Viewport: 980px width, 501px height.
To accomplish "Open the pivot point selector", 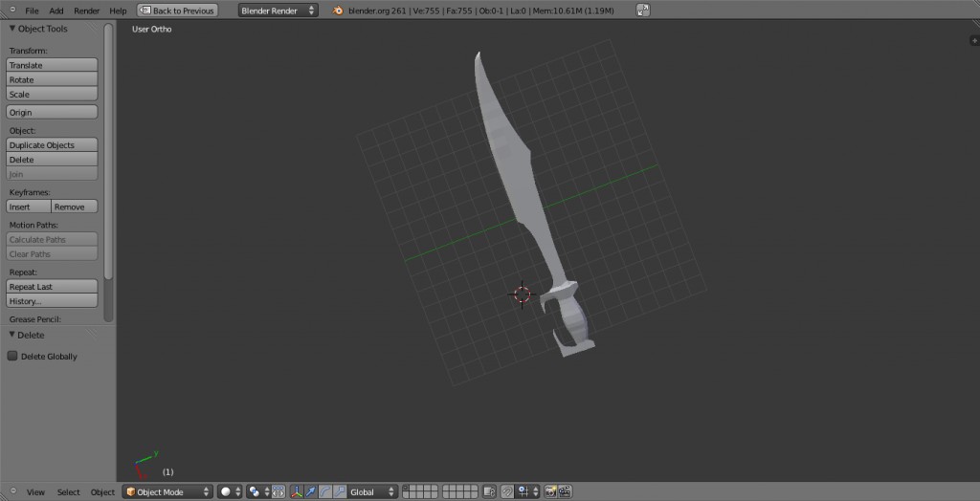I will (x=258, y=491).
